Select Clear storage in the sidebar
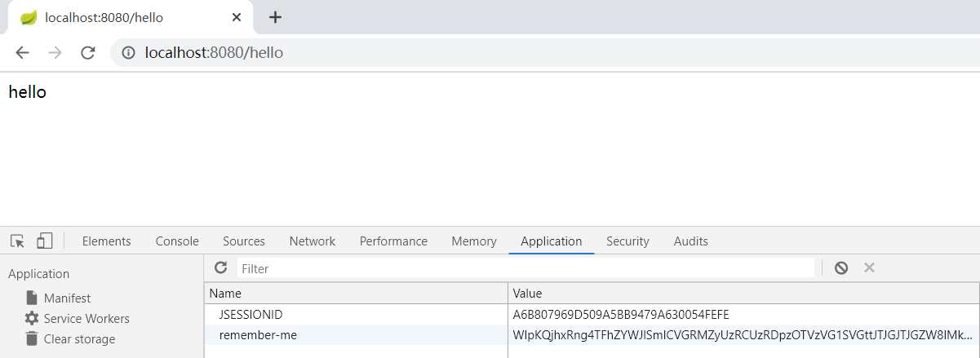Viewport: 980px width, 358px height. pos(79,339)
